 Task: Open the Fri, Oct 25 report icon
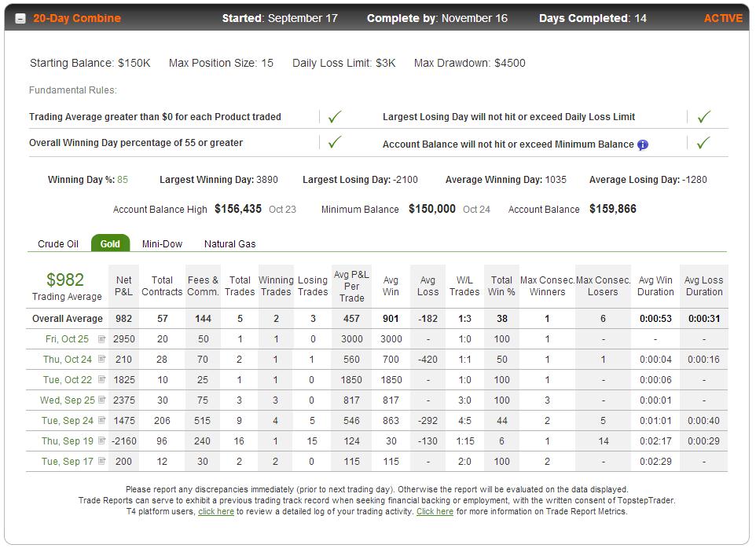[x=101, y=339]
